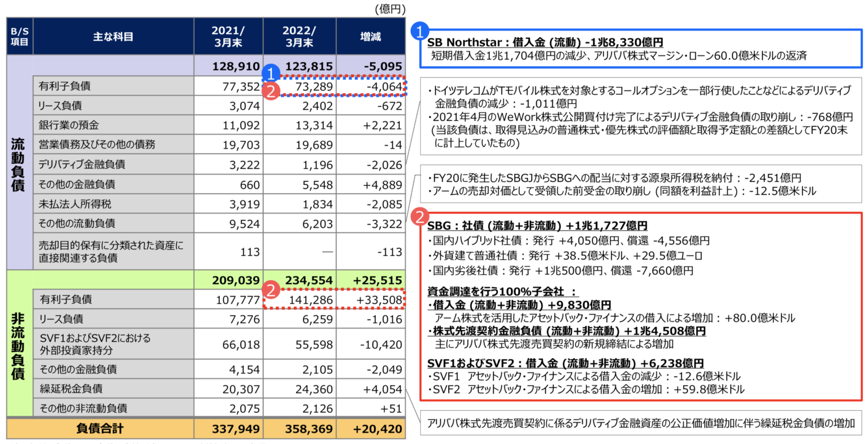Select the "主な科目" column header
The image size is (868, 444).
coord(113,37)
